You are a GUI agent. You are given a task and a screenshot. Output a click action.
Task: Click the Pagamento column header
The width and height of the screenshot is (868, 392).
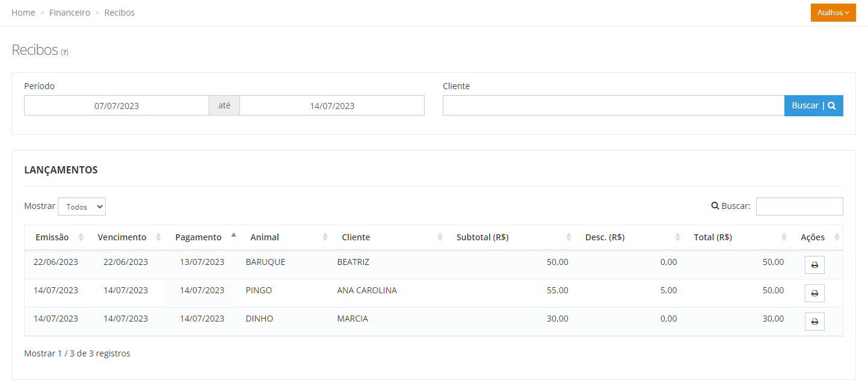click(199, 237)
